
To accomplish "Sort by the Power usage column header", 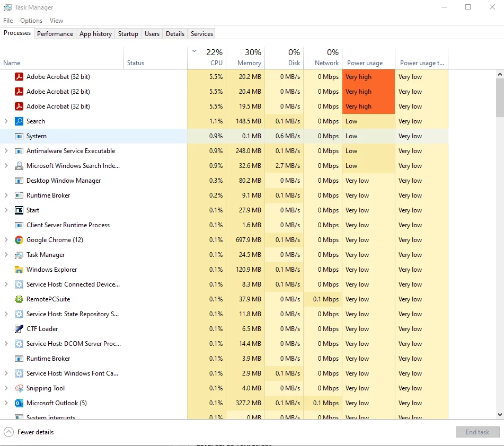I will click(369, 58).
